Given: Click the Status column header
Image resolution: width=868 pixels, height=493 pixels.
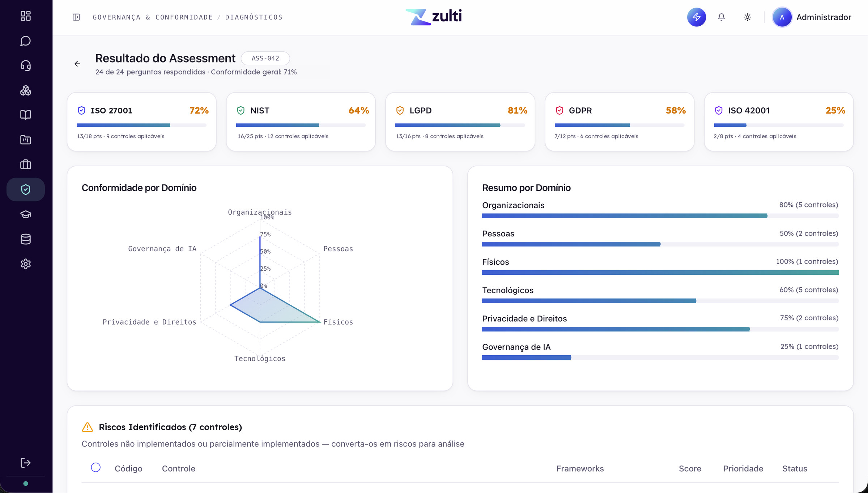Looking at the screenshot, I should pos(795,468).
